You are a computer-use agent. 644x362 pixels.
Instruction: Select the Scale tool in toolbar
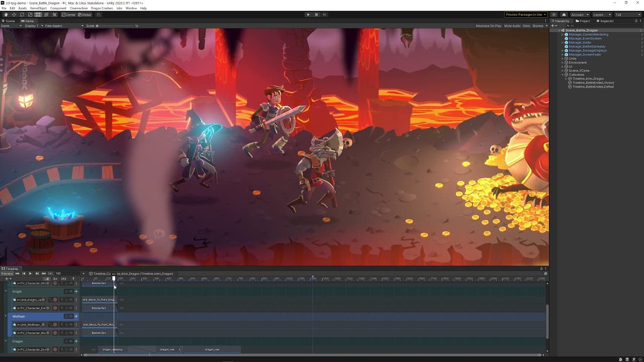click(x=30, y=15)
